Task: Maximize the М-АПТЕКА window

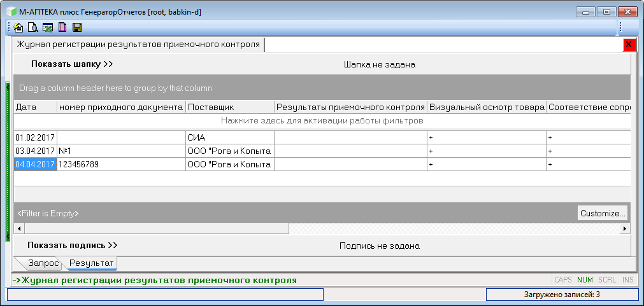Action: click(606, 12)
